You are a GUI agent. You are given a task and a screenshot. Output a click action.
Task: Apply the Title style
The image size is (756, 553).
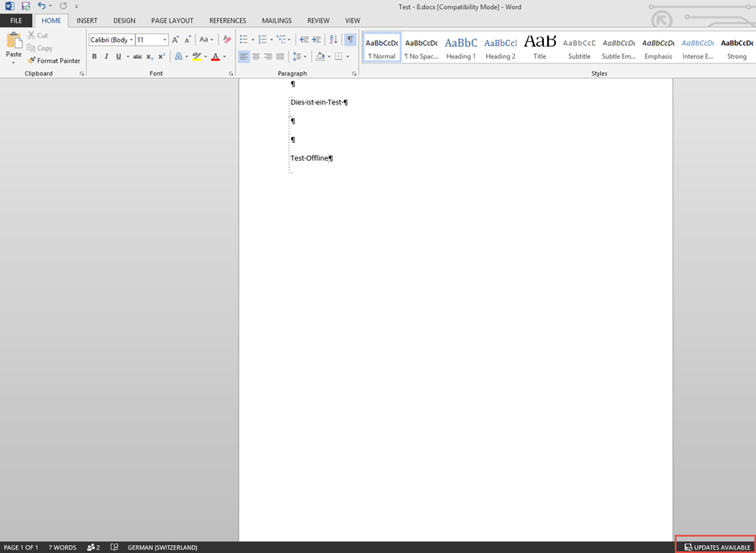[x=540, y=47]
